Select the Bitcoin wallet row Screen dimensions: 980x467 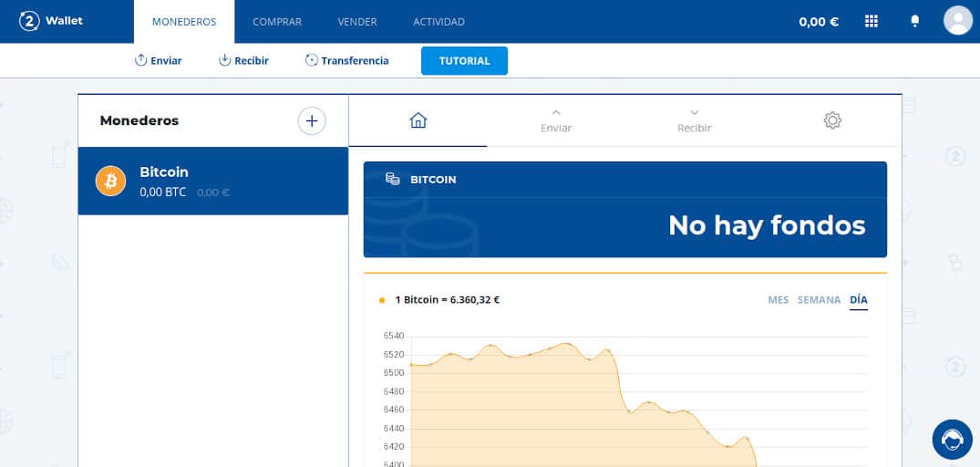coord(213,181)
